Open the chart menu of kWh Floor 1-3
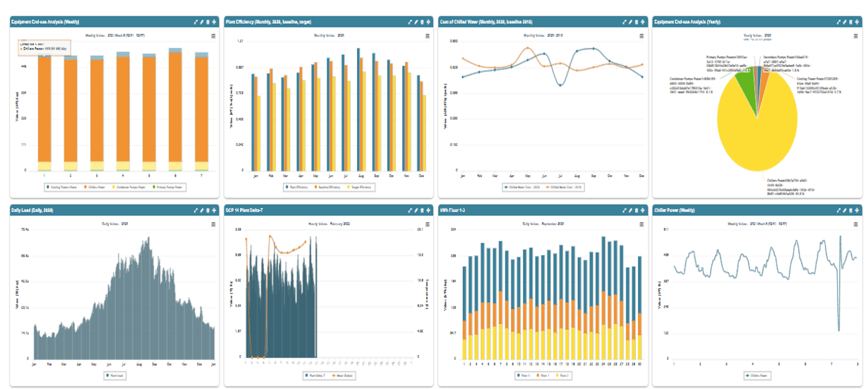This screenshot has width=868, height=389. click(x=641, y=223)
